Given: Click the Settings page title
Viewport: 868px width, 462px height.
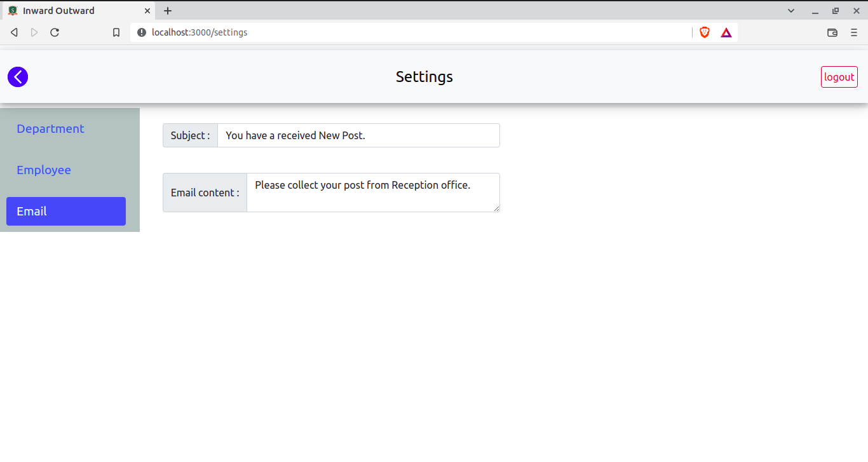Looking at the screenshot, I should tap(424, 76).
